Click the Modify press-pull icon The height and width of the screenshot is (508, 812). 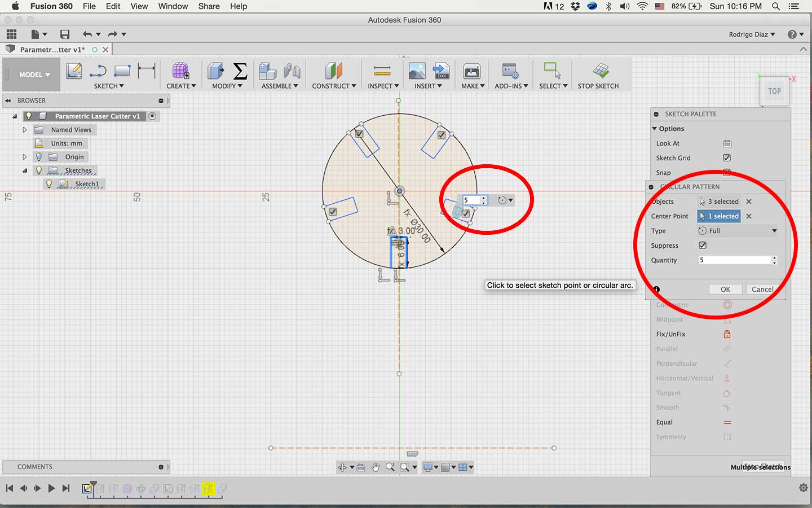pos(215,71)
